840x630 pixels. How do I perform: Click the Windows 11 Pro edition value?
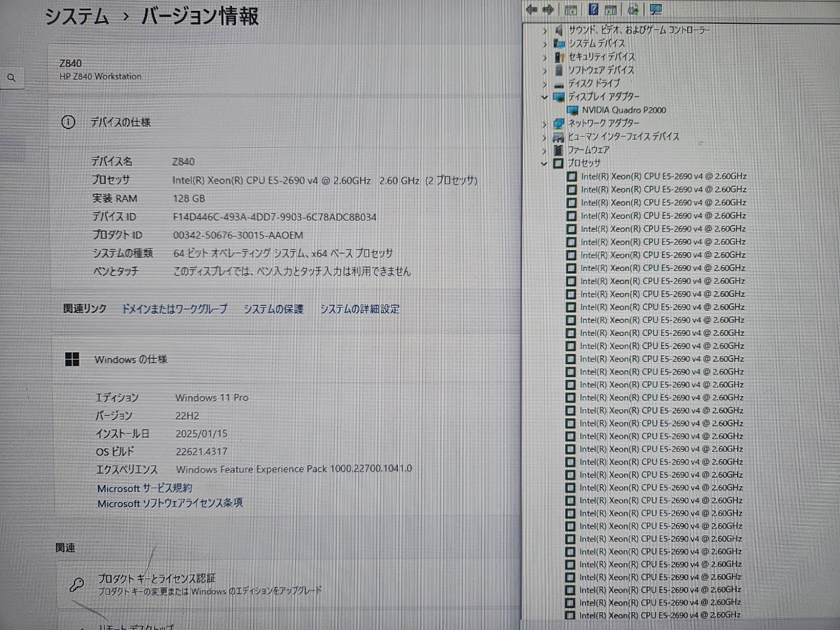(212, 398)
